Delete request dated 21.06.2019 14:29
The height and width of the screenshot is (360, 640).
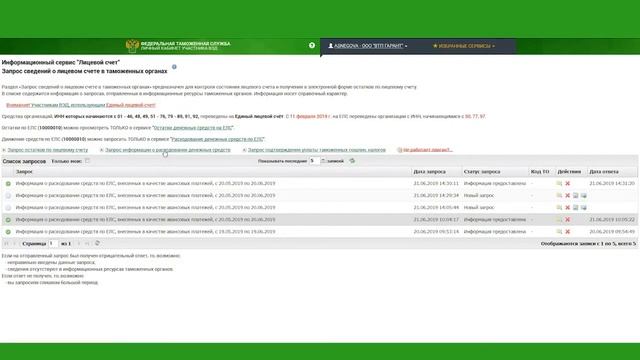[x=567, y=196]
